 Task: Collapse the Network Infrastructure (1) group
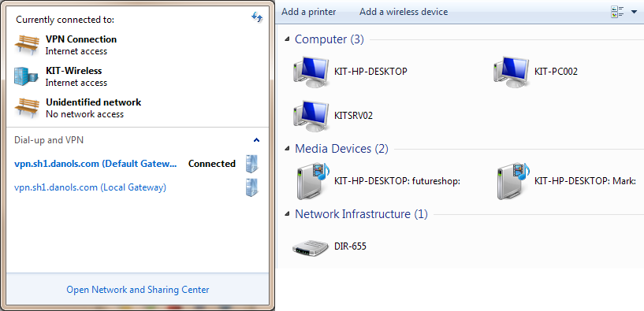coord(288,214)
